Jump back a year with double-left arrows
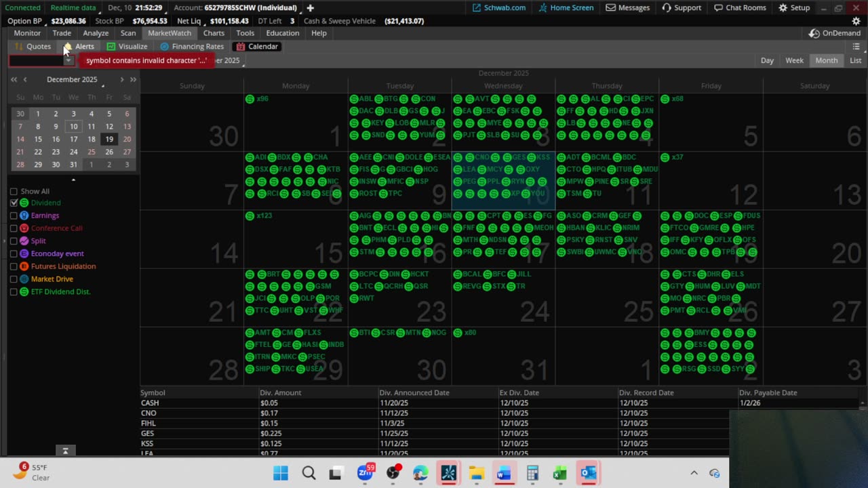 pyautogui.click(x=14, y=79)
